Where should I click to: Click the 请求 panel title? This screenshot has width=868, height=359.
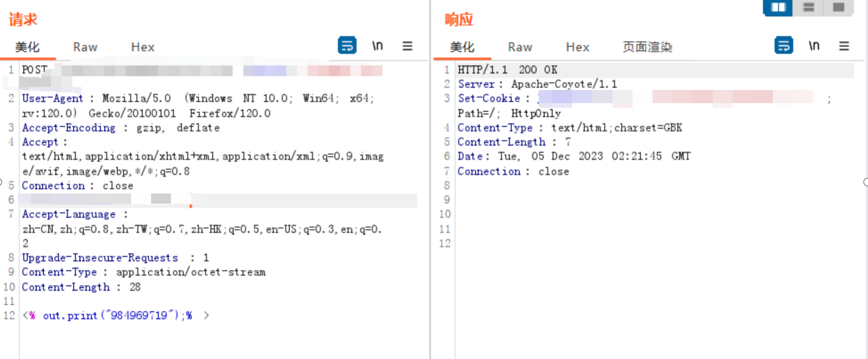(23, 20)
